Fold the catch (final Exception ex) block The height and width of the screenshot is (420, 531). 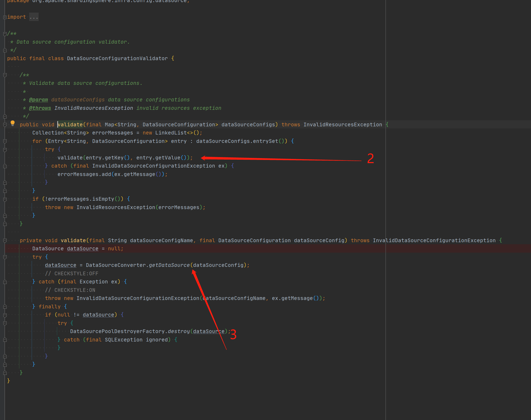point(5,282)
